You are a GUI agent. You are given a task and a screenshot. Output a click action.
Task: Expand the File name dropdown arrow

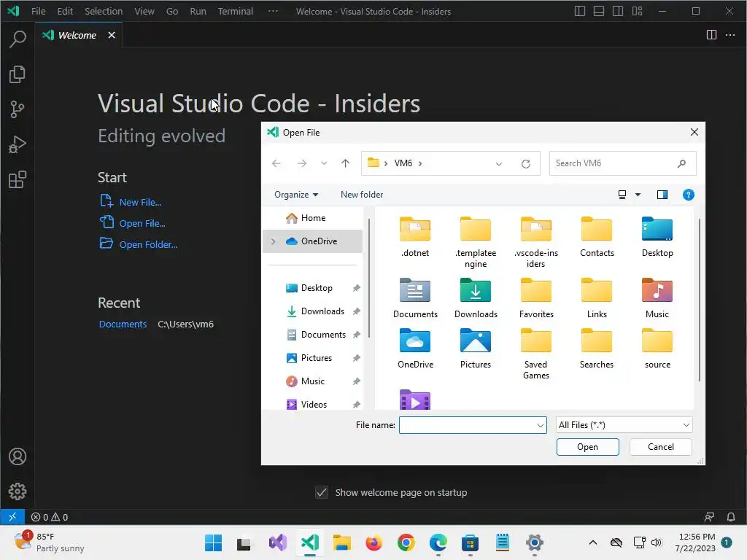541,425
